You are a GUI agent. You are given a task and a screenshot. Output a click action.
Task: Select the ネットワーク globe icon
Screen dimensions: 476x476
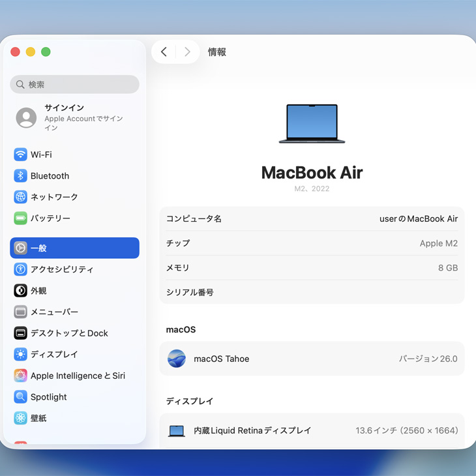(20, 197)
